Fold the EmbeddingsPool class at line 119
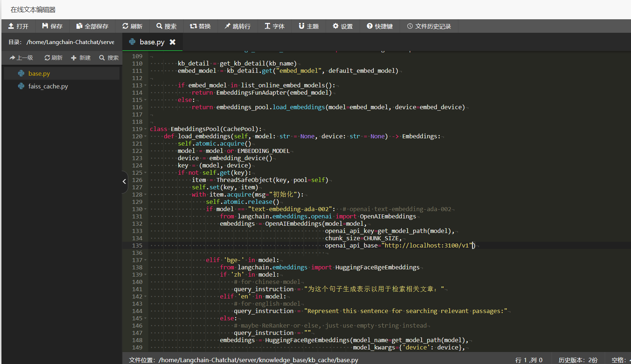The image size is (631, 364). point(146,129)
